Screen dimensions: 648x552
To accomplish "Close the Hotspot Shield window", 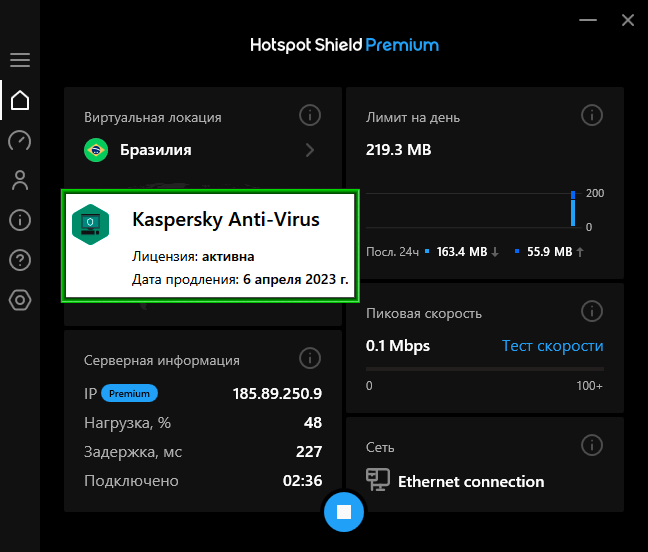I will [x=628, y=20].
